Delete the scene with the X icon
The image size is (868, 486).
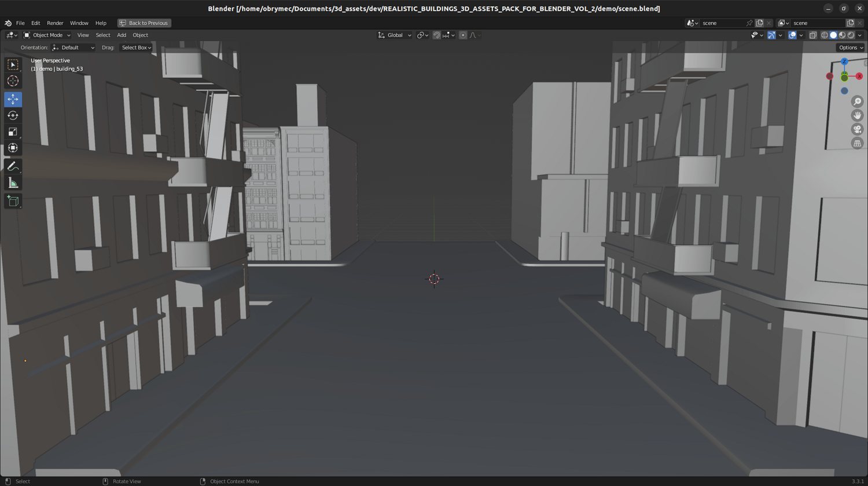(x=768, y=23)
